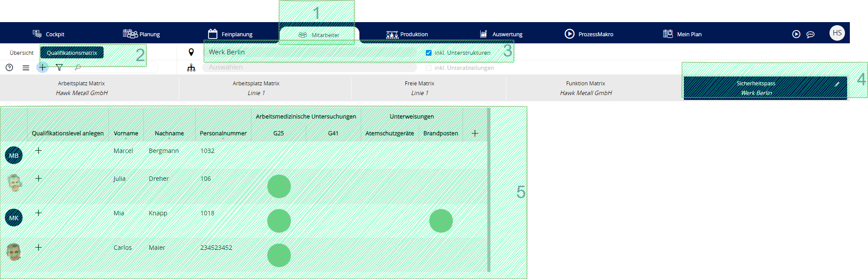Click the help question mark icon
The image size is (868, 279).
9,68
